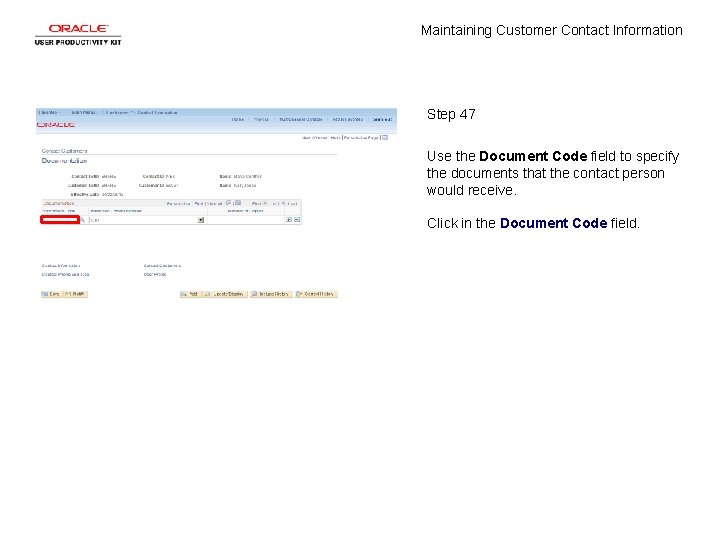
Task: Click the Add button
Action: point(190,294)
